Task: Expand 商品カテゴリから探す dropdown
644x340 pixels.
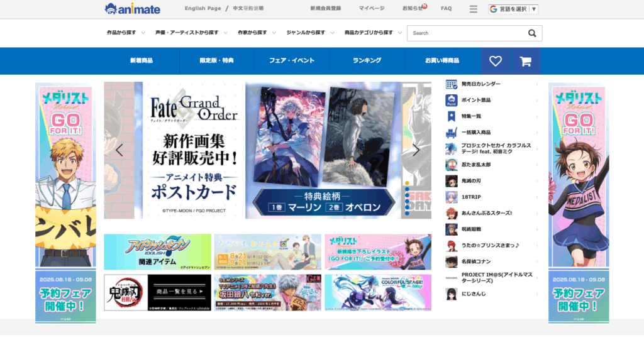Action: click(x=373, y=33)
